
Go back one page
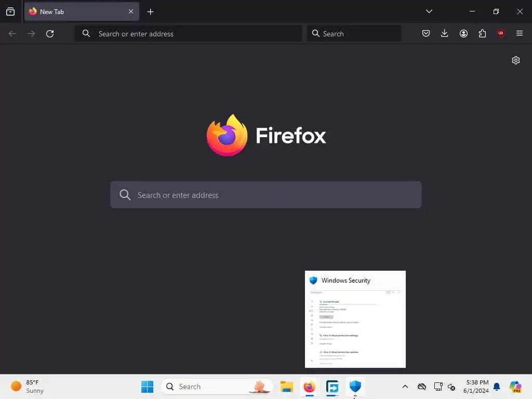click(x=12, y=34)
